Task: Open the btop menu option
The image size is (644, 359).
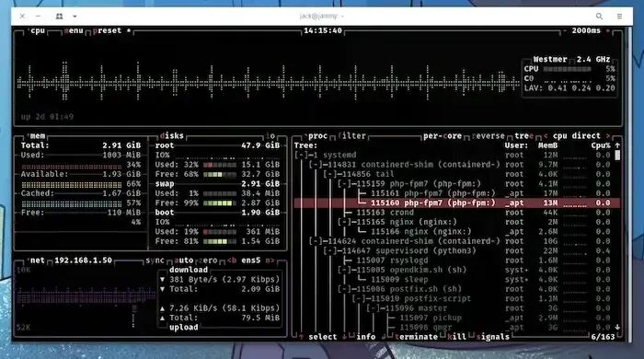Action: pyautogui.click(x=74, y=30)
